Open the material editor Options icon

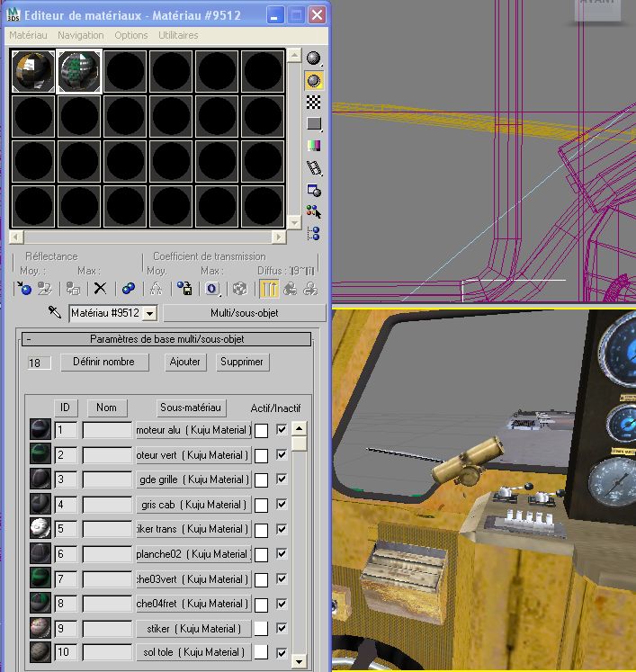[314, 191]
